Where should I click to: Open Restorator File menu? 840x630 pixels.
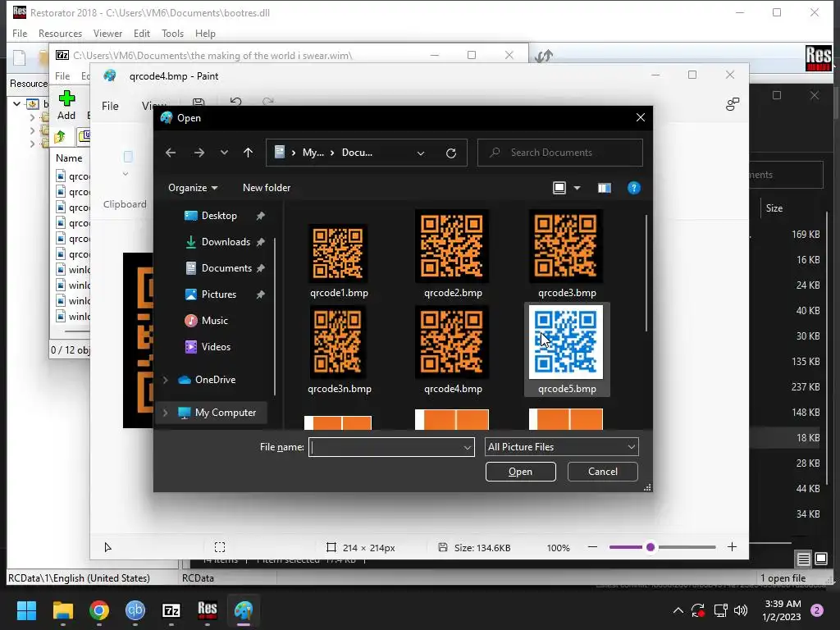(x=20, y=34)
